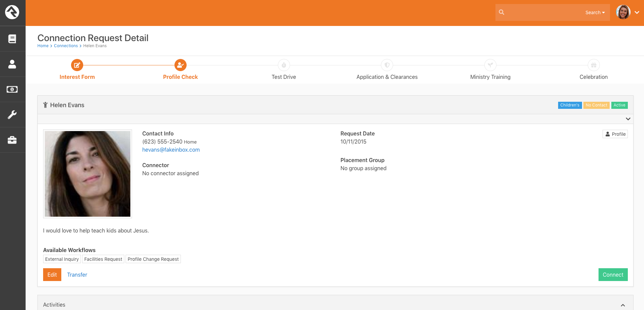Image resolution: width=644 pixels, height=310 pixels.
Task: Email hevans@fakeinbox.com
Action: point(171,150)
